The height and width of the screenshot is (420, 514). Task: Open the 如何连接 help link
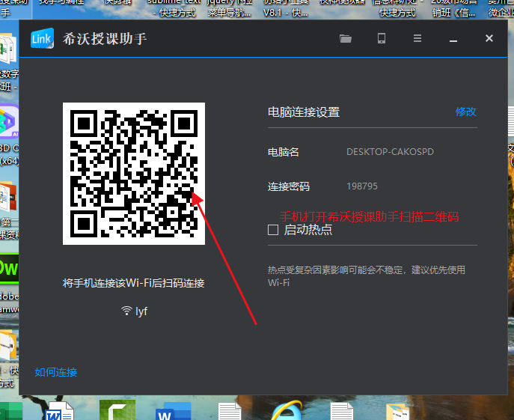click(x=56, y=372)
